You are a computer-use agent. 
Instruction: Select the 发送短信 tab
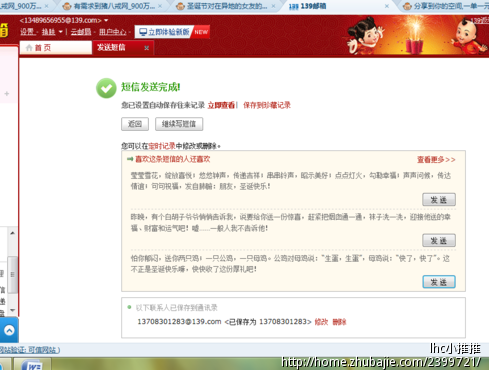[x=123, y=48]
